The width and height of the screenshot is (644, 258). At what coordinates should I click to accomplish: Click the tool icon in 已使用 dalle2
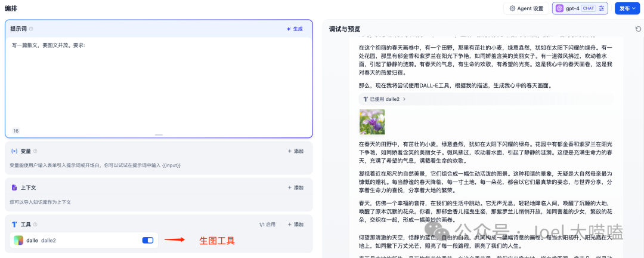coord(365,99)
